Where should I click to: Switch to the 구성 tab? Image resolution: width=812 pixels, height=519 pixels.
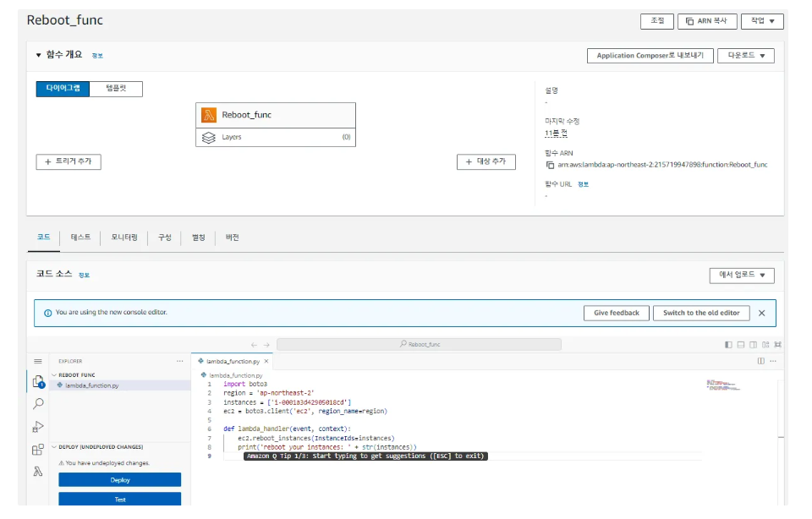[165, 238]
